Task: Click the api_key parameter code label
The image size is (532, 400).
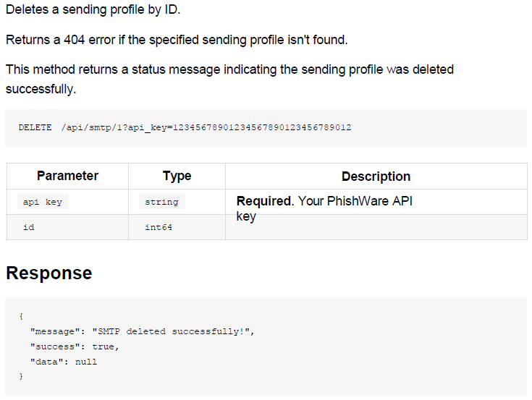Action: tap(43, 202)
